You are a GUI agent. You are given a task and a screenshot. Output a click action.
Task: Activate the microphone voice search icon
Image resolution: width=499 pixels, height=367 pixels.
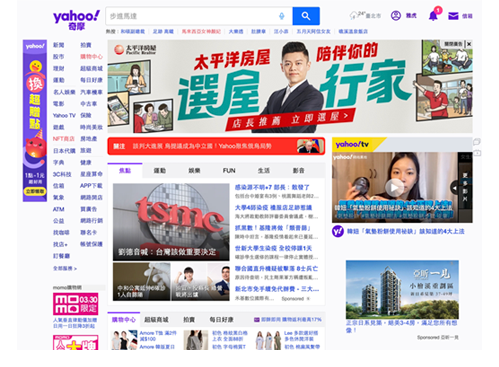point(282,16)
